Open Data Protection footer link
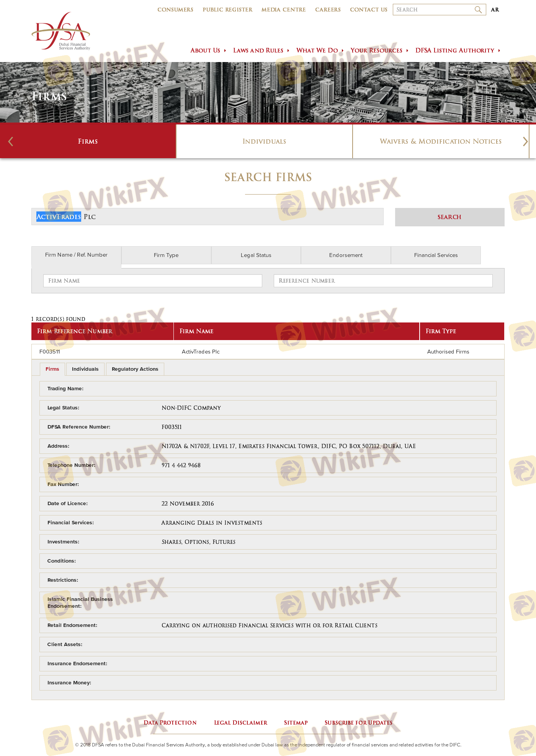 (x=170, y=723)
